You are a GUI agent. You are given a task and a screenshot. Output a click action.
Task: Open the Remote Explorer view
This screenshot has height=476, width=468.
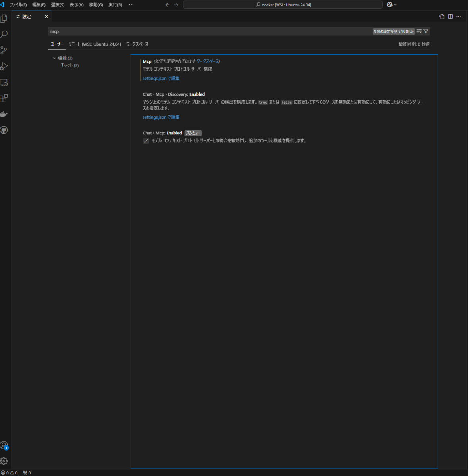(x=4, y=83)
